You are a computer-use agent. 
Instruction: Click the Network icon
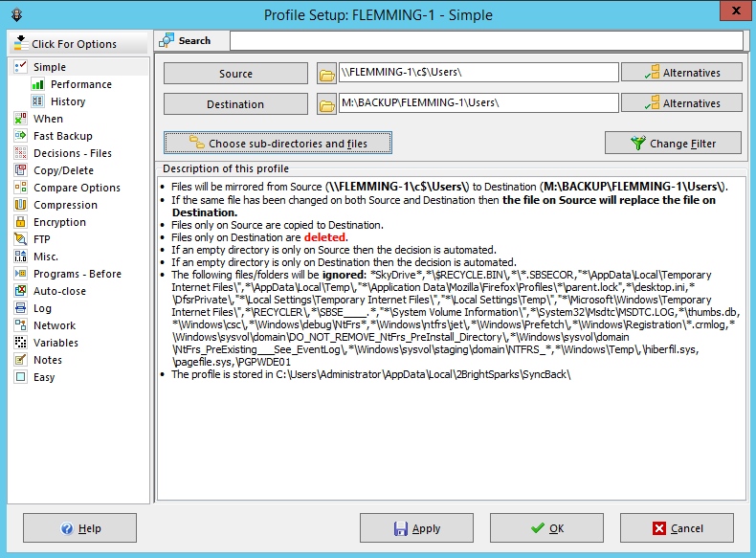tap(21, 325)
